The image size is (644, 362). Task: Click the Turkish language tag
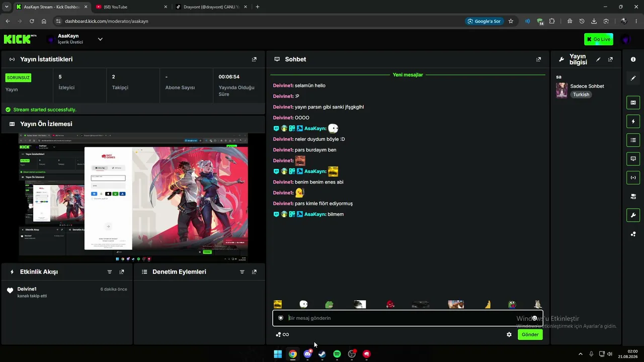581,95
